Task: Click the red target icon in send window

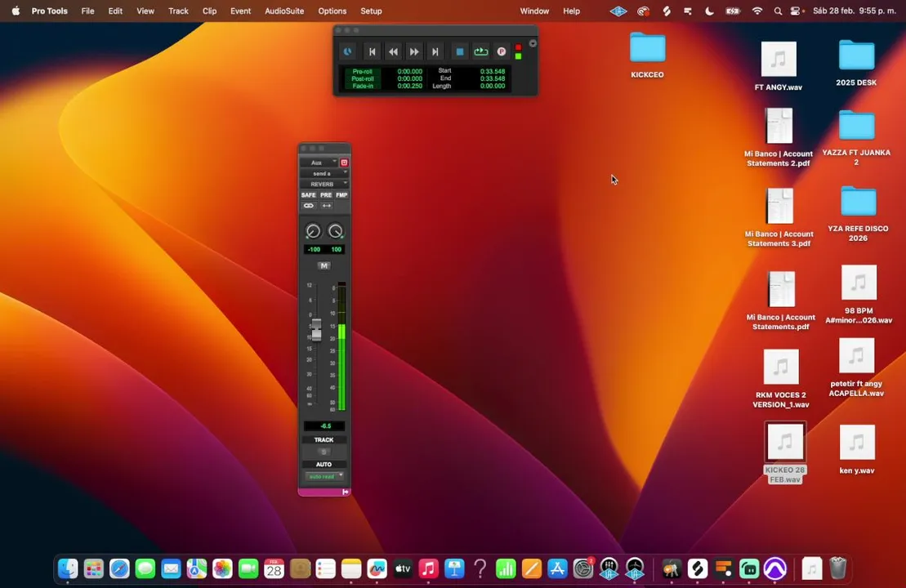Action: tap(345, 163)
